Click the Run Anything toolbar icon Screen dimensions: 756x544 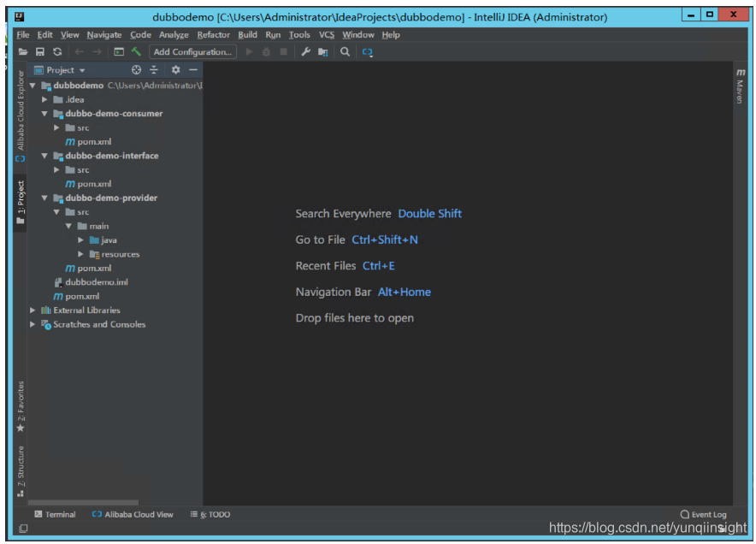pos(119,52)
